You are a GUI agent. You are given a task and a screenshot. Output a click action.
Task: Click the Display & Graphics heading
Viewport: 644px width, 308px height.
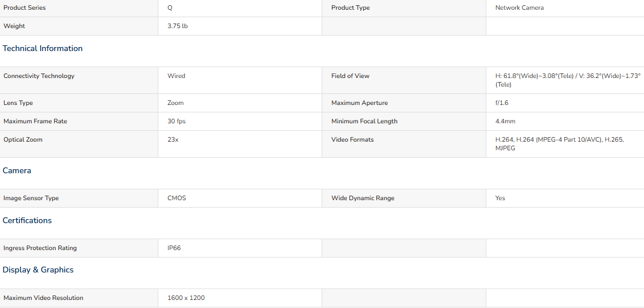pyautogui.click(x=38, y=270)
